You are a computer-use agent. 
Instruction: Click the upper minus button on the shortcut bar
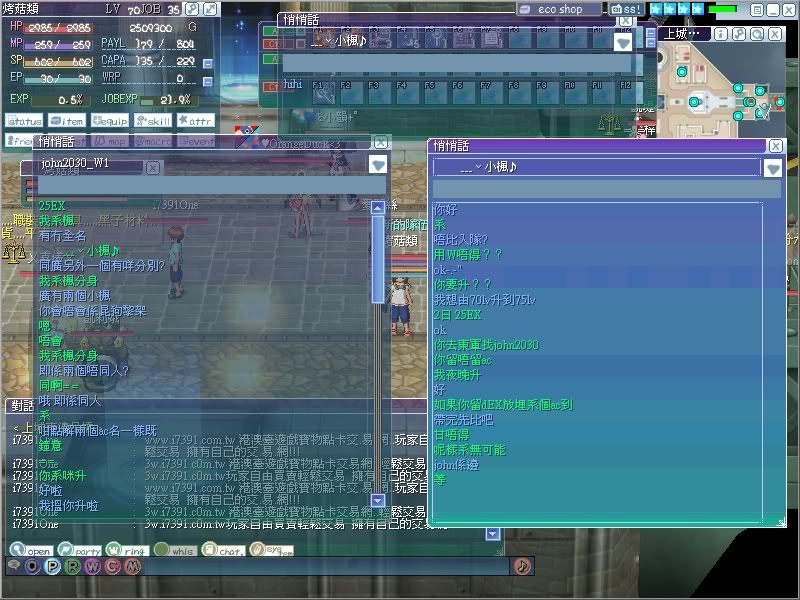[x=651, y=33]
